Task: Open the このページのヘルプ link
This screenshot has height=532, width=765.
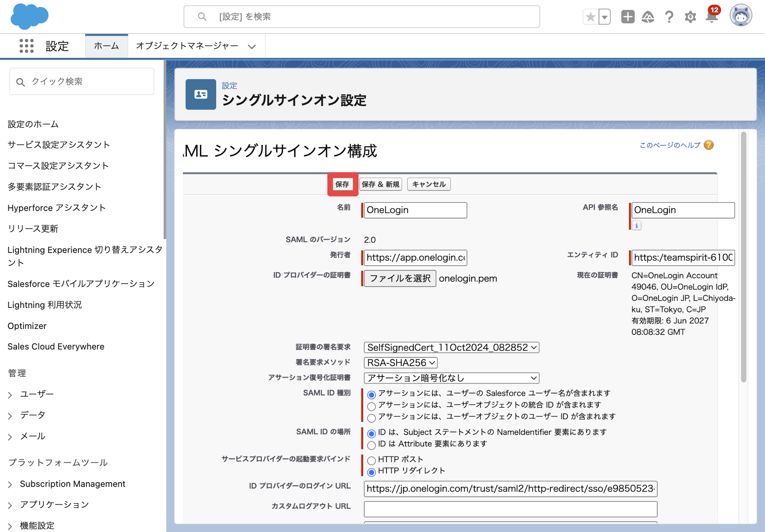Action: point(670,145)
